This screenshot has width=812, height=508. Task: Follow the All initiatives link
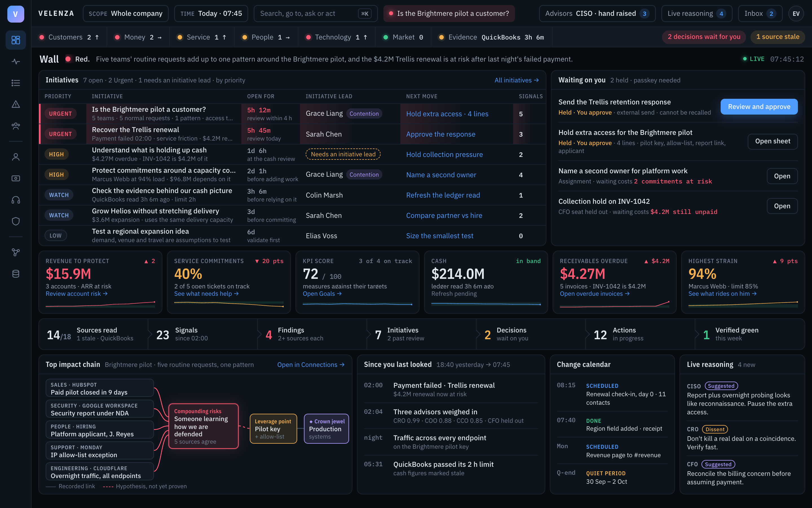[x=517, y=80]
